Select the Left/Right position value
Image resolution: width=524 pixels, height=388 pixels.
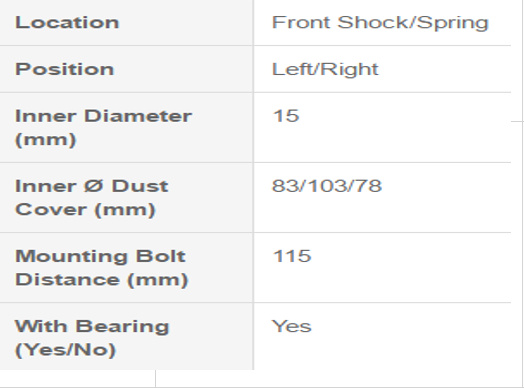click(x=325, y=69)
